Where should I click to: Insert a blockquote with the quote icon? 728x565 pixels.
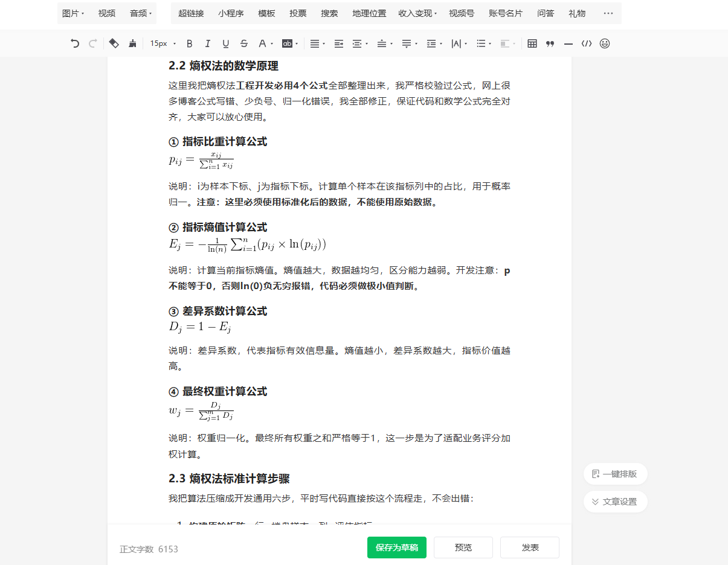point(550,43)
